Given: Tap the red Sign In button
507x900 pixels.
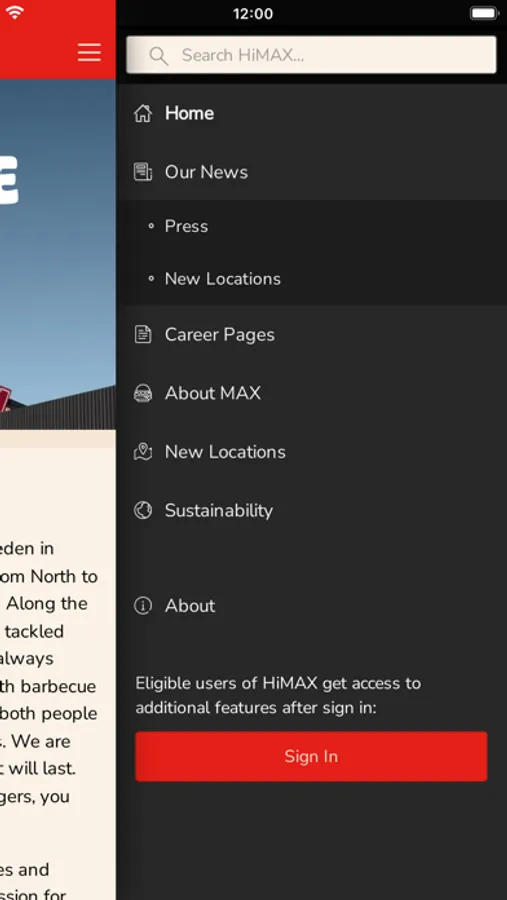Looking at the screenshot, I should (311, 756).
